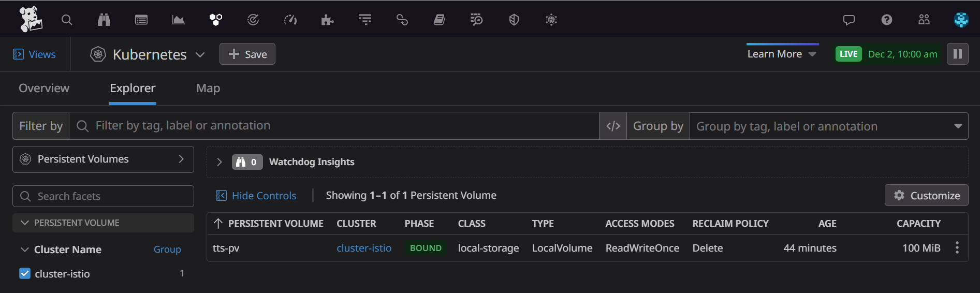Open the help question mark icon

pos(887,20)
